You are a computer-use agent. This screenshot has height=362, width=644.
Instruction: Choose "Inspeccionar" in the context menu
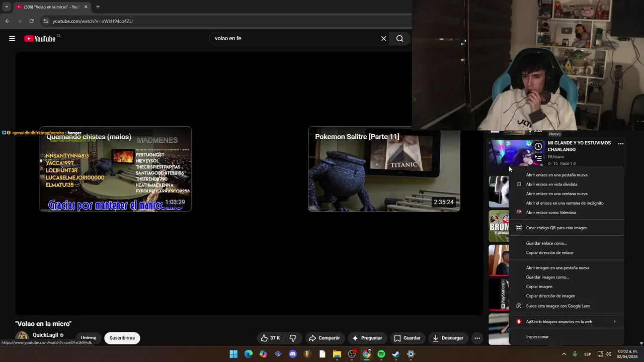click(x=567, y=337)
